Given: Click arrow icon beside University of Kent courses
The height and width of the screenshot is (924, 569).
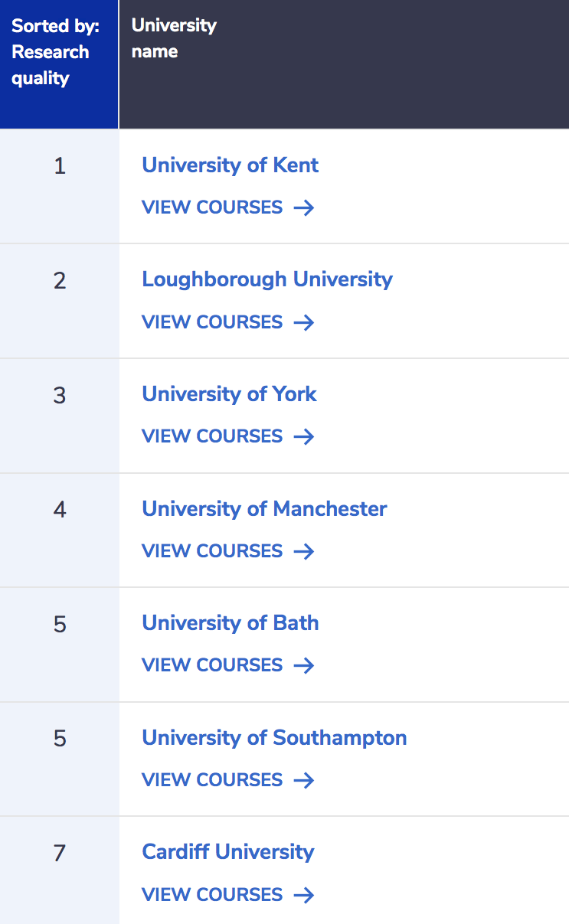Looking at the screenshot, I should [x=304, y=207].
